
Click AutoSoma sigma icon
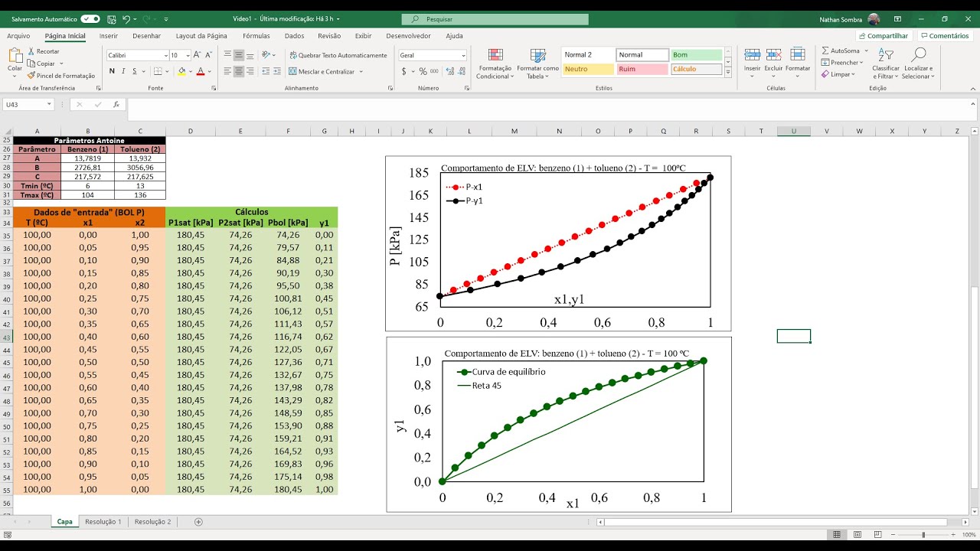coord(825,51)
